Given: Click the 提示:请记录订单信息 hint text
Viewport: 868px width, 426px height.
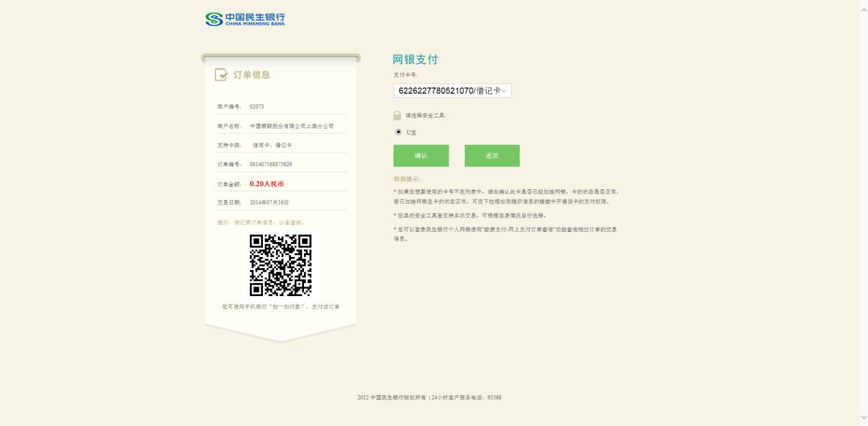Looking at the screenshot, I should [x=260, y=222].
